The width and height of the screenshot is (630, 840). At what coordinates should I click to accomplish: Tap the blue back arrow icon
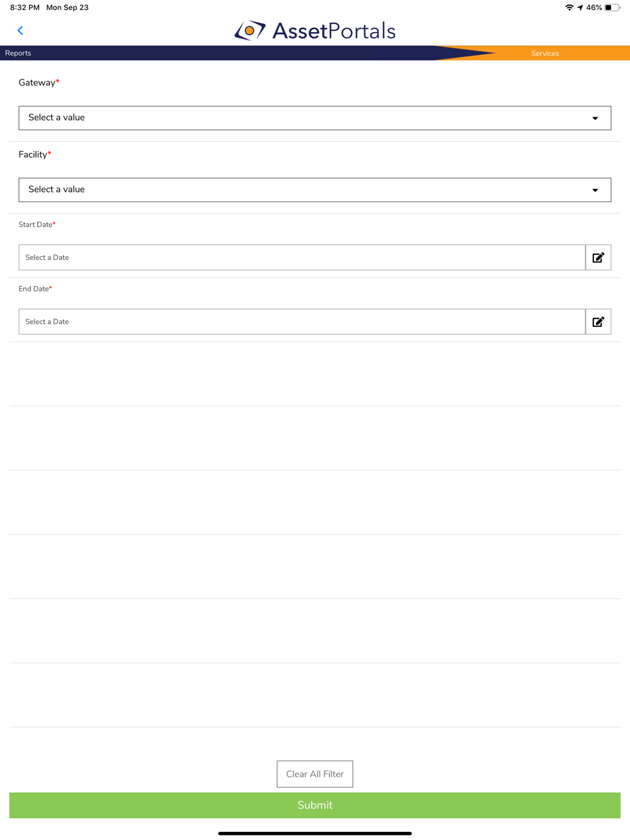pos(20,30)
